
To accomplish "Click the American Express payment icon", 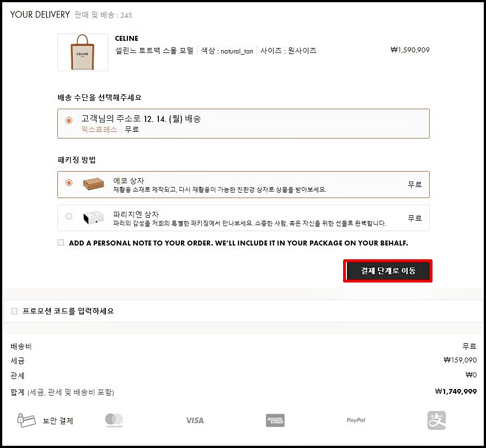I will 275,420.
